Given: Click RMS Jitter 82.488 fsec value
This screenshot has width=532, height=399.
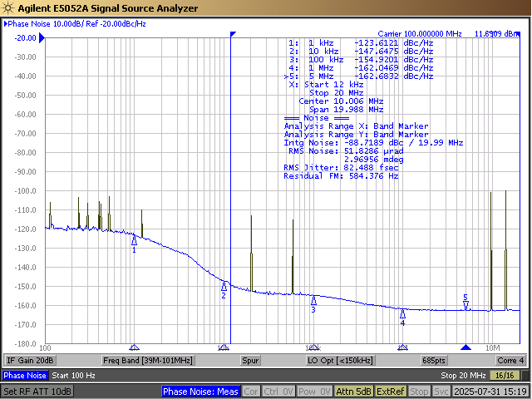Looking at the screenshot, I should coord(371,168).
